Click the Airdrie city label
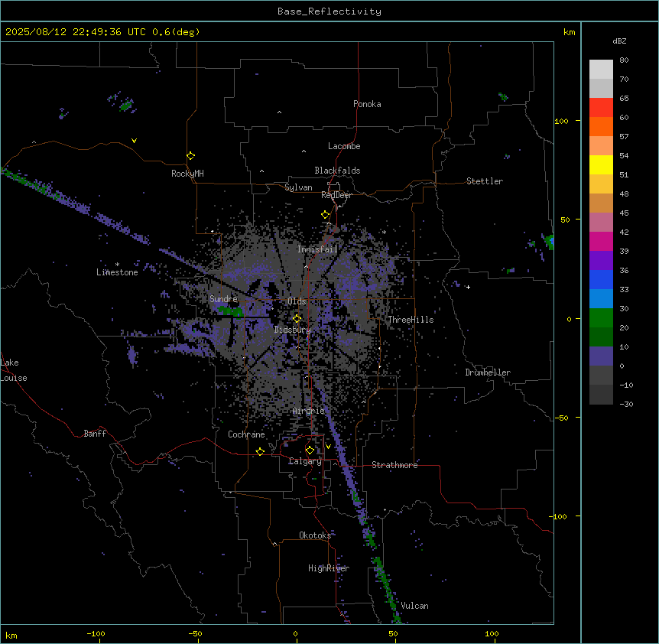Screen dimensions: 659x644 [x=309, y=411]
